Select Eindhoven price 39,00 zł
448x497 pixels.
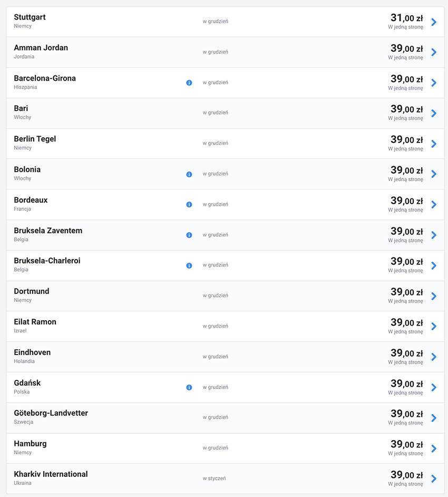click(x=406, y=353)
